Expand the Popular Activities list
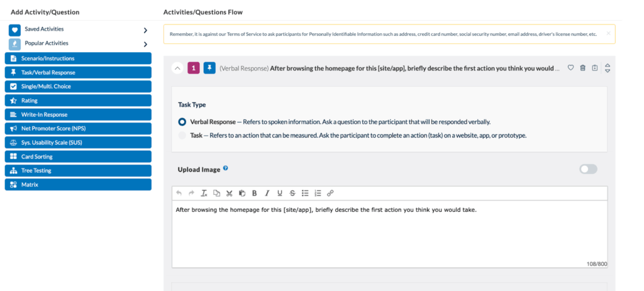644x291 pixels. click(145, 44)
